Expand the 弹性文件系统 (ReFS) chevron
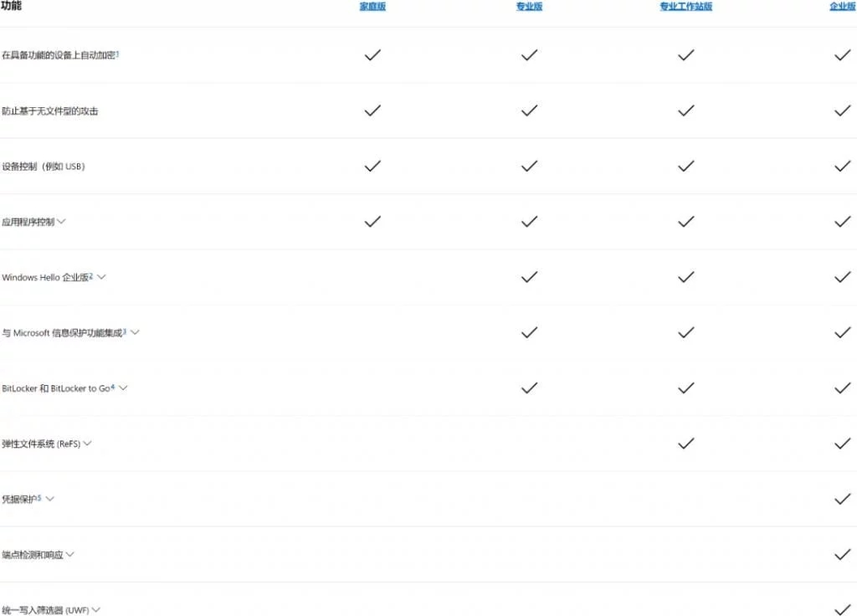The width and height of the screenshot is (857, 616). pyautogui.click(x=87, y=444)
